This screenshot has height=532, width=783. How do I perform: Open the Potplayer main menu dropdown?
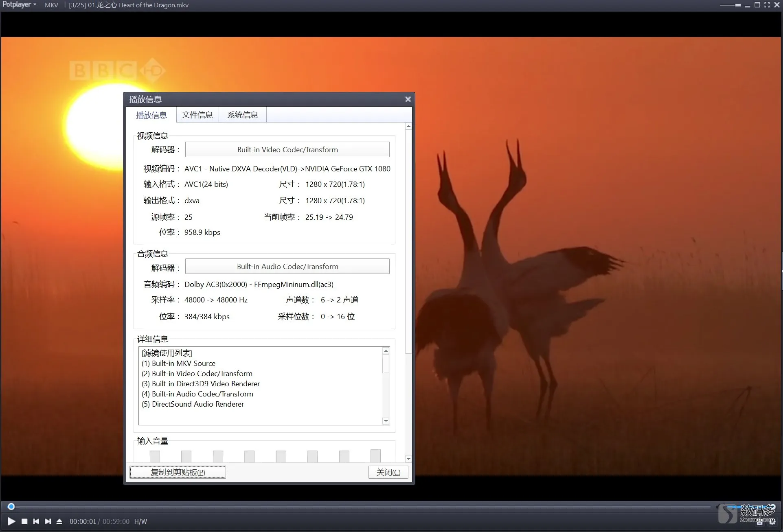point(19,5)
